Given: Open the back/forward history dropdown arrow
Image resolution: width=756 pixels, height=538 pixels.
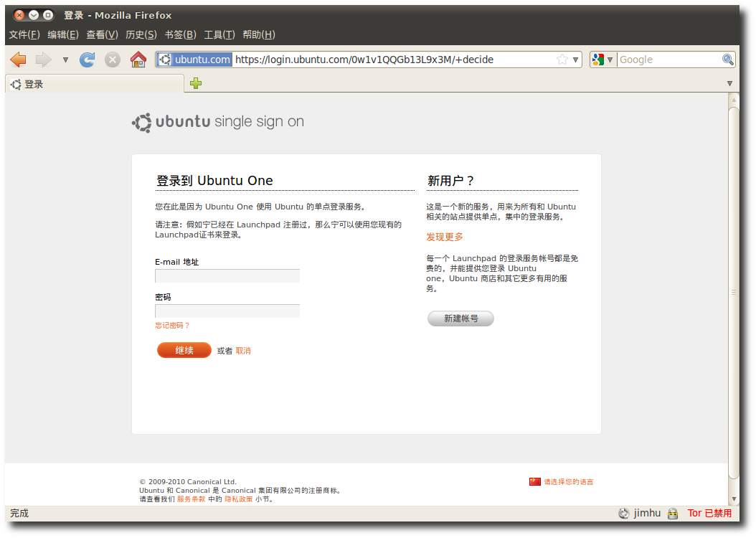Looking at the screenshot, I should pos(65,60).
